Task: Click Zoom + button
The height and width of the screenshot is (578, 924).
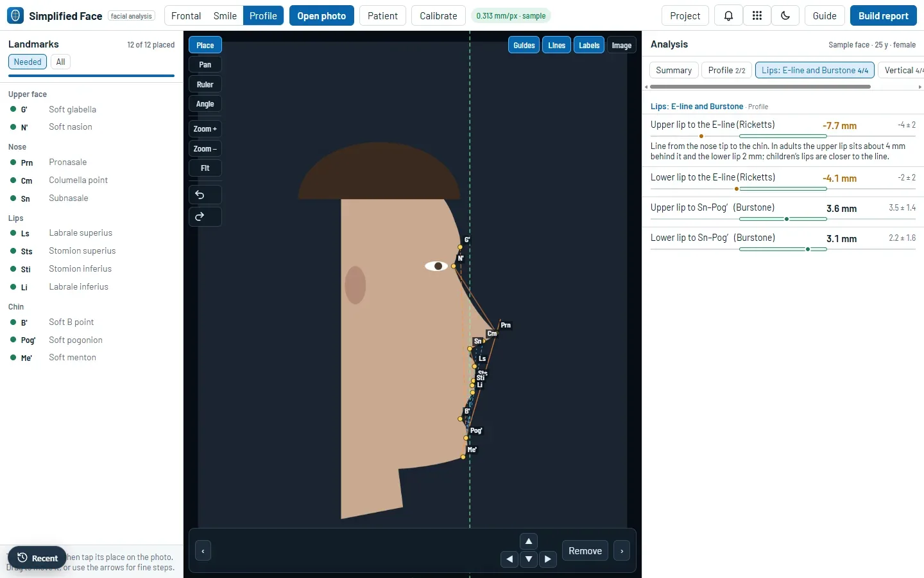Action: pyautogui.click(x=205, y=128)
